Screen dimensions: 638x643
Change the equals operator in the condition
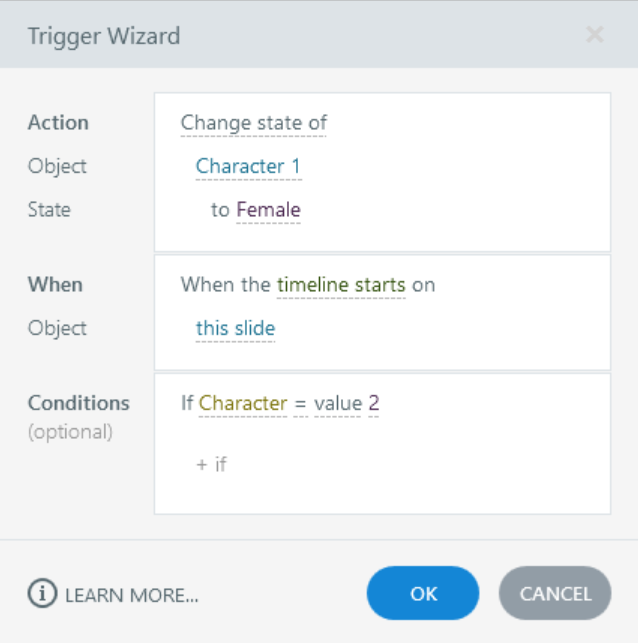[298, 403]
